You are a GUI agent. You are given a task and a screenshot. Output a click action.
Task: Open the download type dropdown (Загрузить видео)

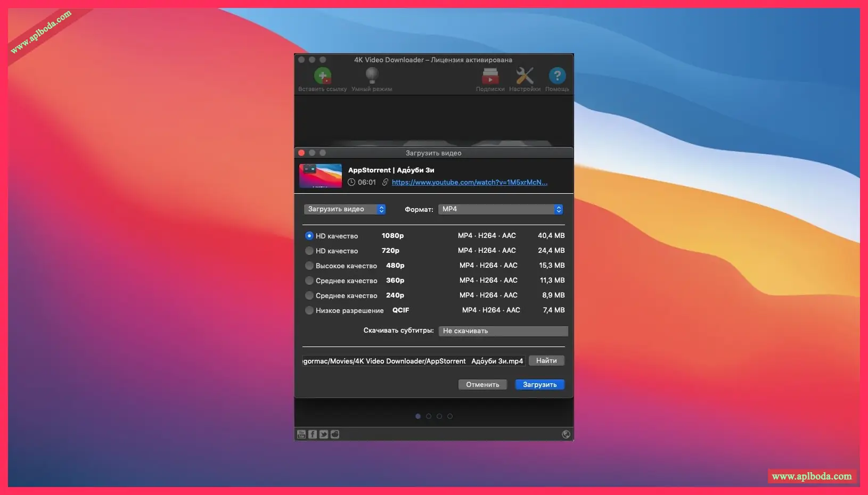345,209
